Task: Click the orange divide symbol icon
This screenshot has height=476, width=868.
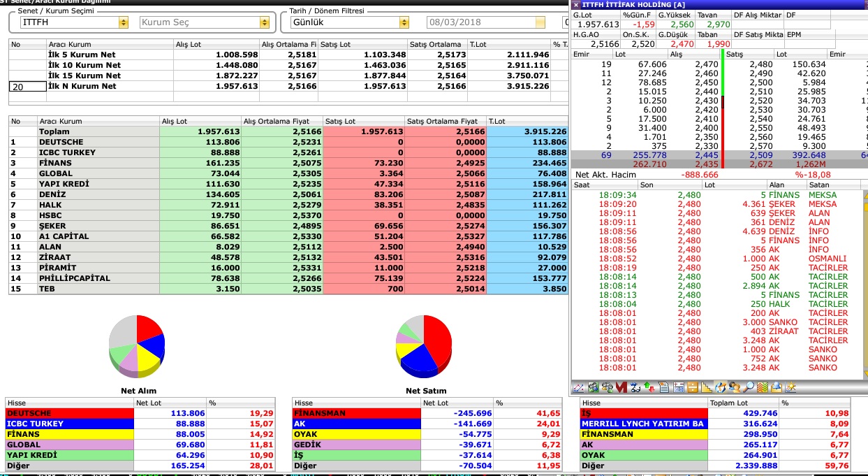Action: (x=693, y=387)
